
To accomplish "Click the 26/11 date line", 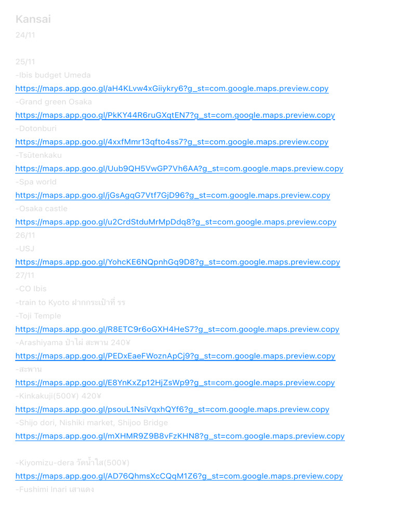I will click(x=25, y=235).
